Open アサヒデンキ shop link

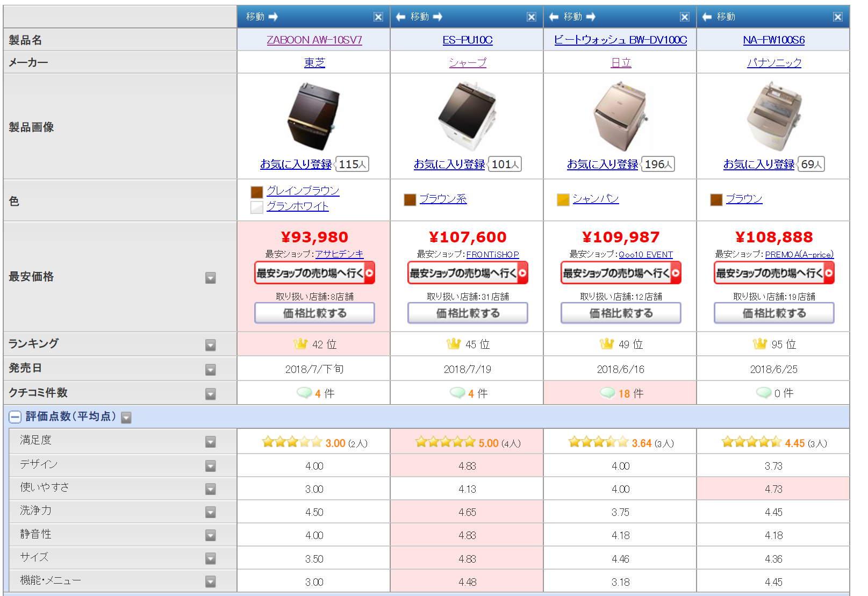339,254
